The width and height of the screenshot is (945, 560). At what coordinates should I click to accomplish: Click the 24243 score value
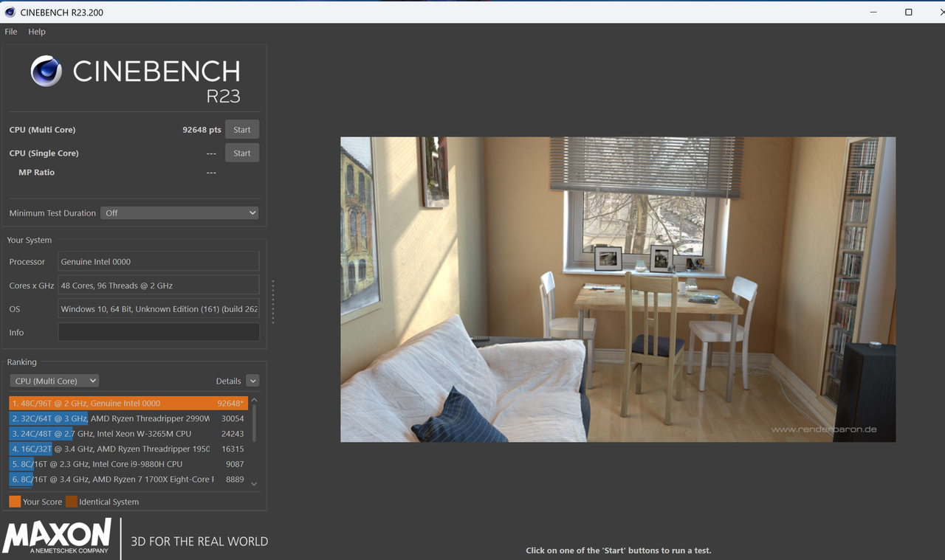[233, 434]
